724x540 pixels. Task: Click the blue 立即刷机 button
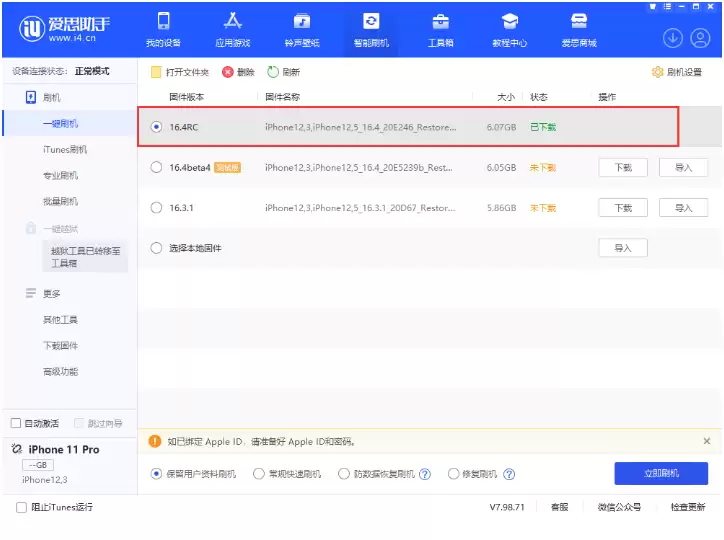(x=661, y=473)
